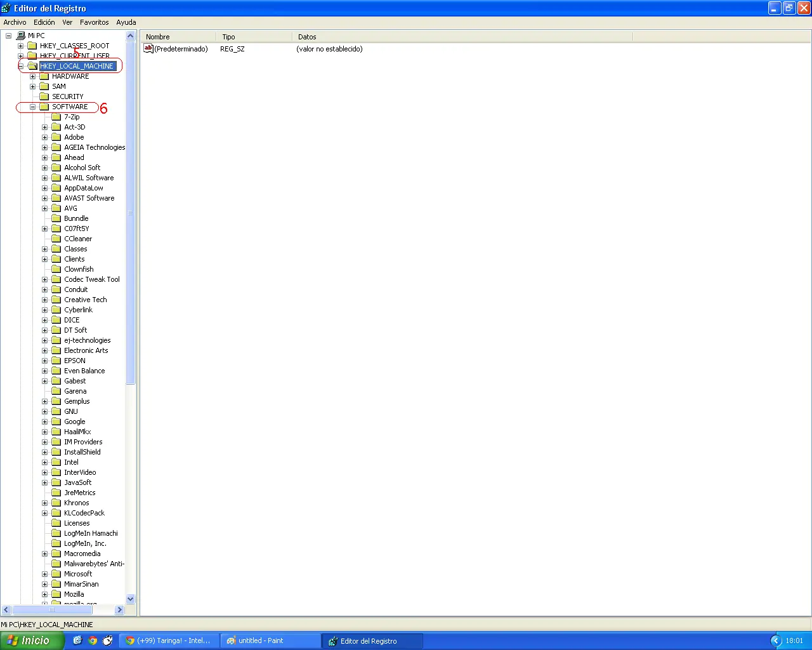Select the ALWIL Software key
This screenshot has width=812, height=650.
point(89,178)
